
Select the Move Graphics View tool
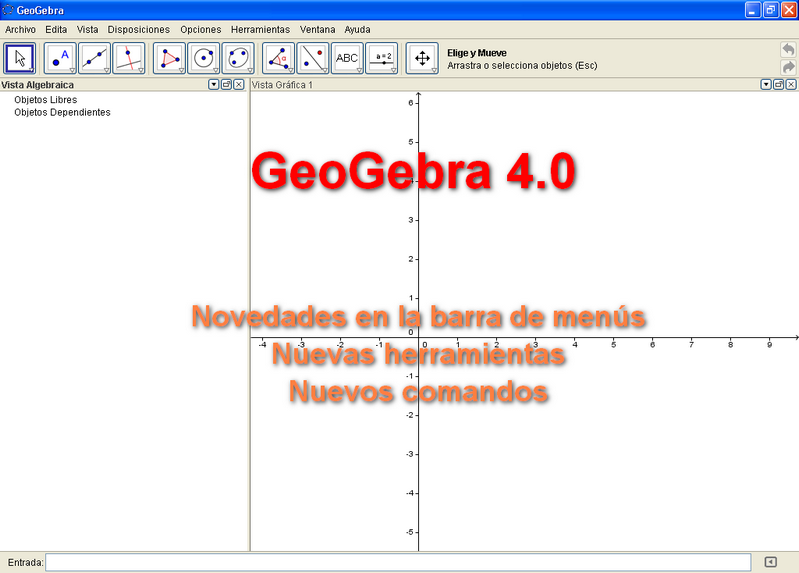click(422, 59)
